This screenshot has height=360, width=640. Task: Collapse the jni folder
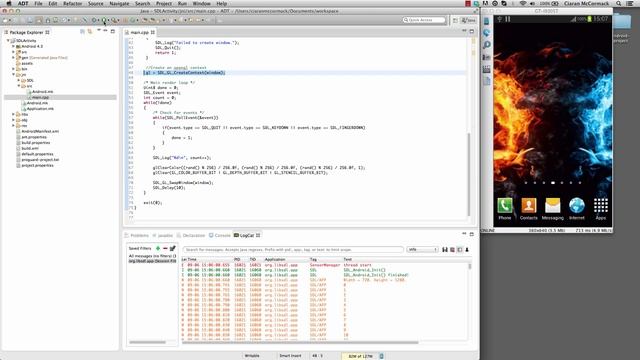click(13, 75)
